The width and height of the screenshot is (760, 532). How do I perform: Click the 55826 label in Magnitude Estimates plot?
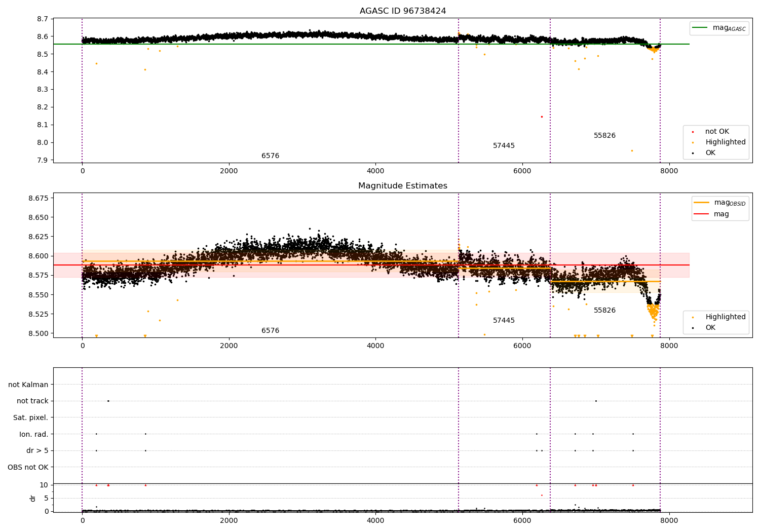pos(604,310)
